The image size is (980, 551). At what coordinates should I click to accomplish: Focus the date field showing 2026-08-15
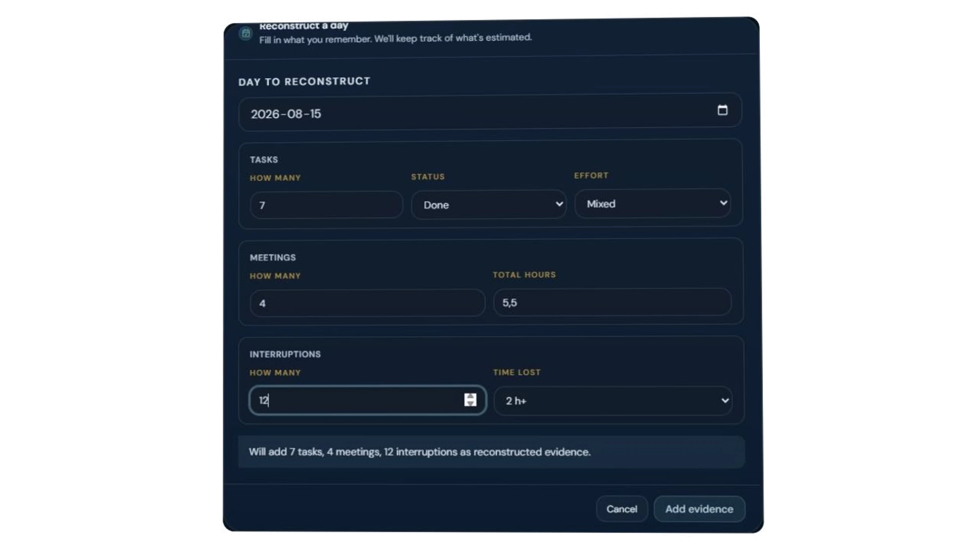click(x=490, y=112)
